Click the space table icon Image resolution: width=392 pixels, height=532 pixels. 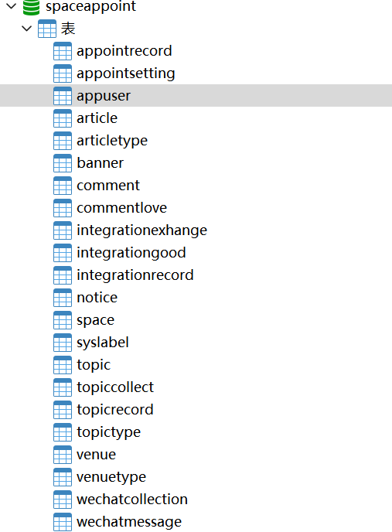63,320
